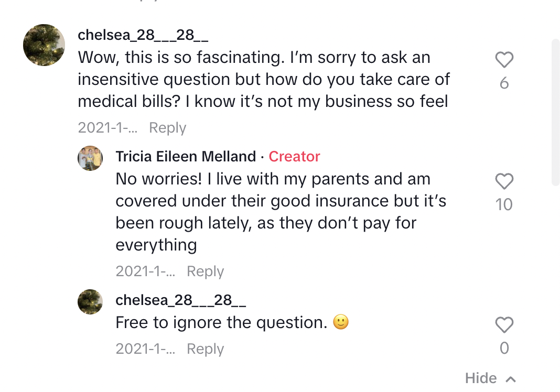560x392 pixels.
Task: Like the 'Free to ignore the question' reply
Action: 504,324
